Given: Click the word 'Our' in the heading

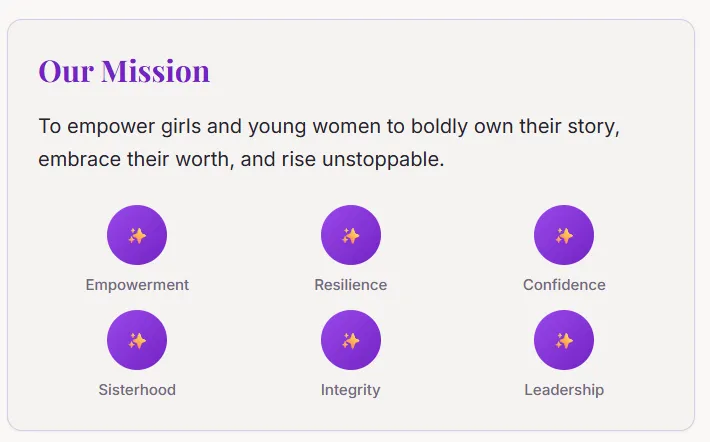Looking at the screenshot, I should click(66, 72).
